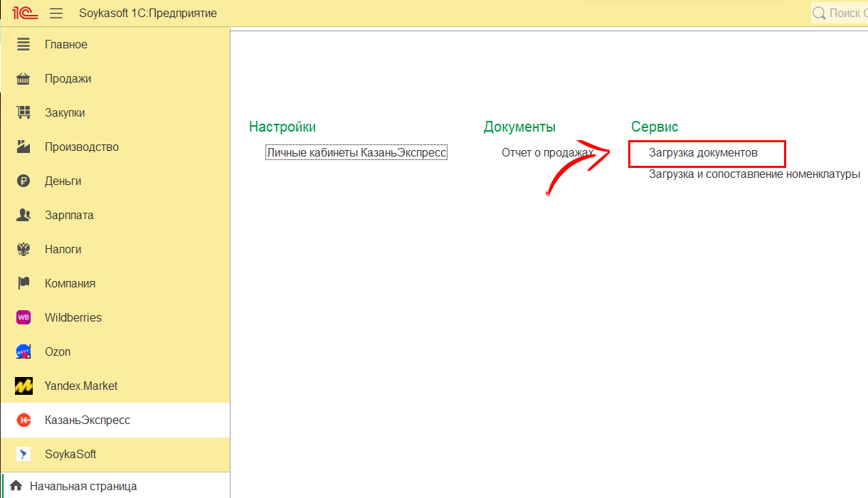Click the SoykaSoft bird icon
Screen dimensions: 868x498
(23, 454)
